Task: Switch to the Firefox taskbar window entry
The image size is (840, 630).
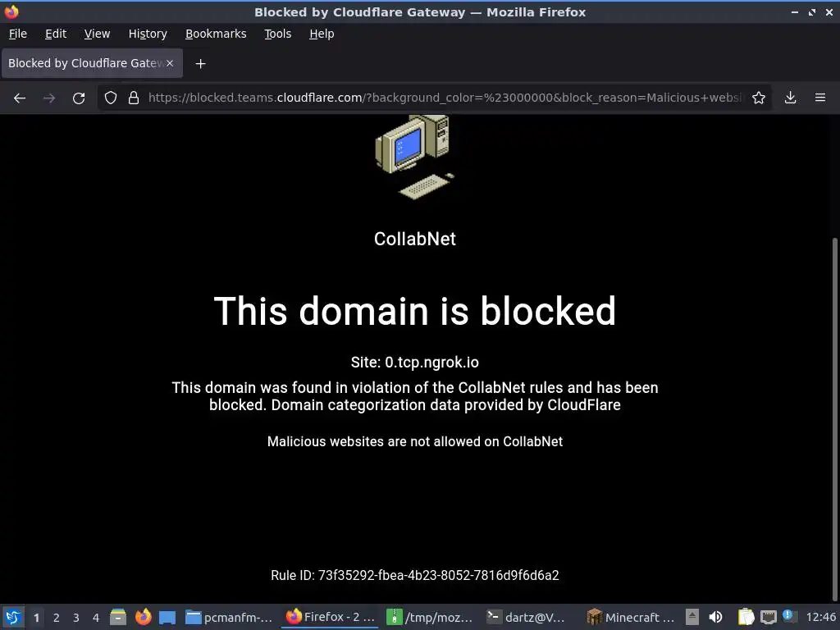Action: pos(330,617)
